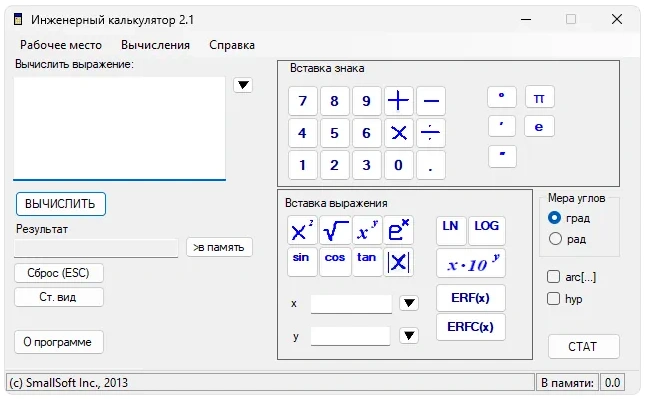Click the ВЫЧИСЛИТЬ button
646x399 pixels.
tap(61, 204)
